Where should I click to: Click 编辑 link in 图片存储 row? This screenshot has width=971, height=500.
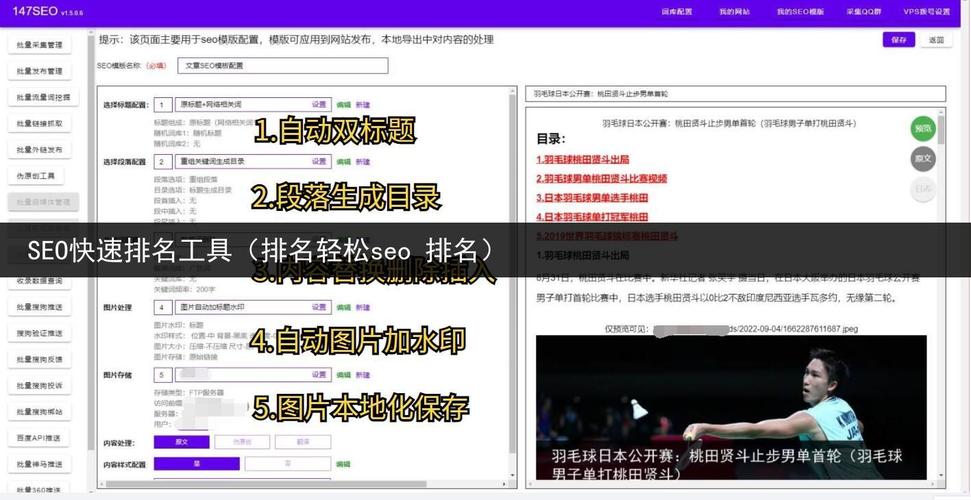coord(343,375)
